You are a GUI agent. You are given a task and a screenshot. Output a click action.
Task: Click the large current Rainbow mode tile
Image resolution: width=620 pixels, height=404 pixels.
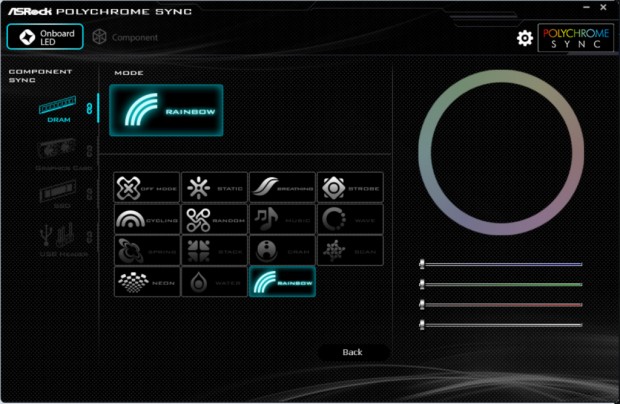click(166, 110)
